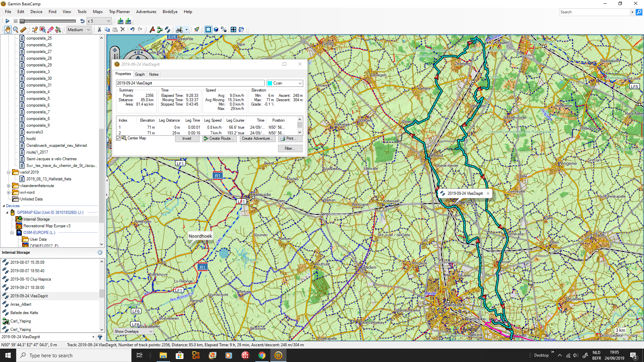This screenshot has height=362, width=644.
Task: Open the Cyan track color dropdown
Action: pyautogui.click(x=285, y=83)
